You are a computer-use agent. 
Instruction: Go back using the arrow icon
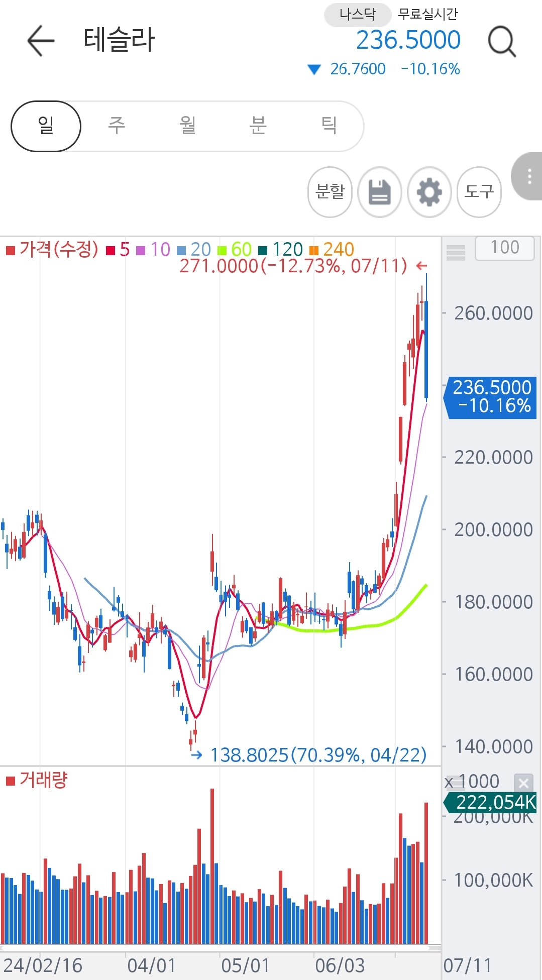pyautogui.click(x=41, y=41)
